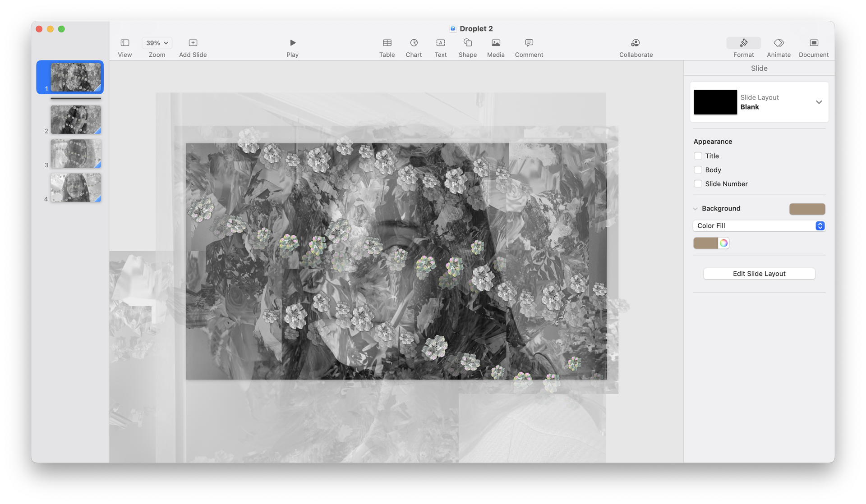Click the View sidebar icon
Screen dimensions: 866x504
(125, 43)
